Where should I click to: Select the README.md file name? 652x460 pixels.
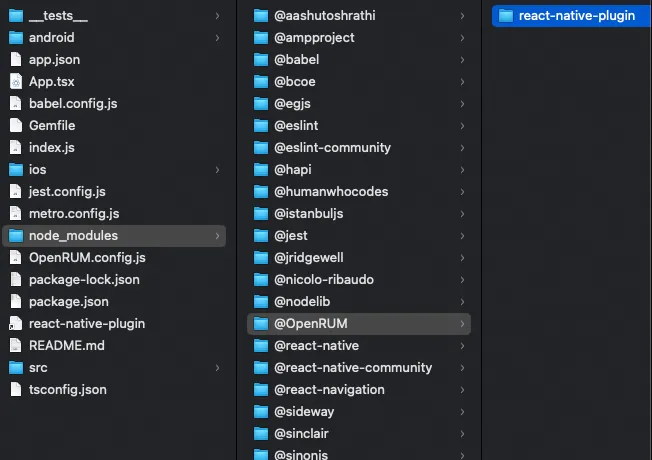[67, 346]
